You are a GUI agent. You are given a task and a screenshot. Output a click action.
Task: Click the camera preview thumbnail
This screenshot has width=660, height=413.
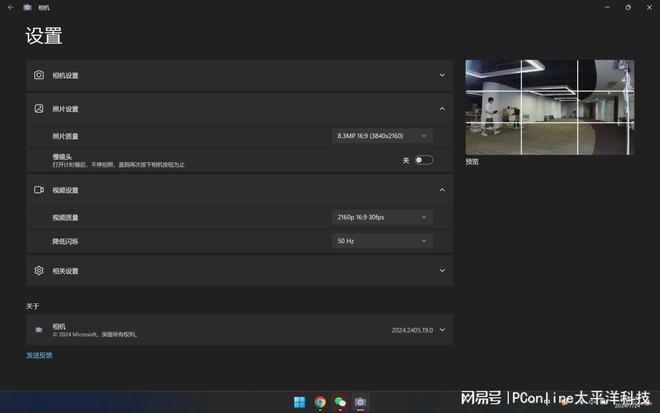coord(550,107)
